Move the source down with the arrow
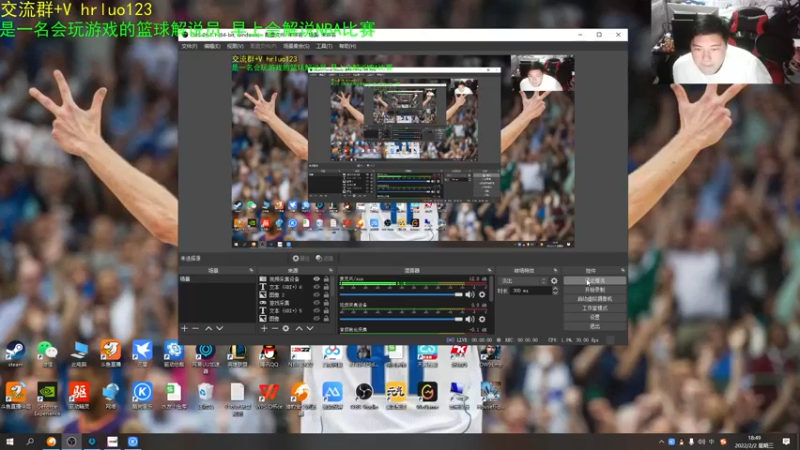The height and width of the screenshot is (450, 800). tap(310, 329)
